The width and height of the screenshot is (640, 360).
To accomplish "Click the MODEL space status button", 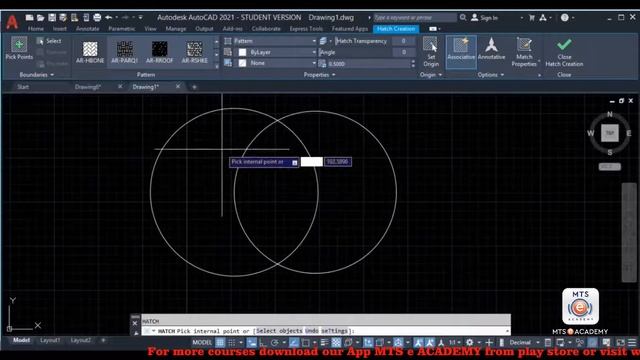I will (202, 342).
